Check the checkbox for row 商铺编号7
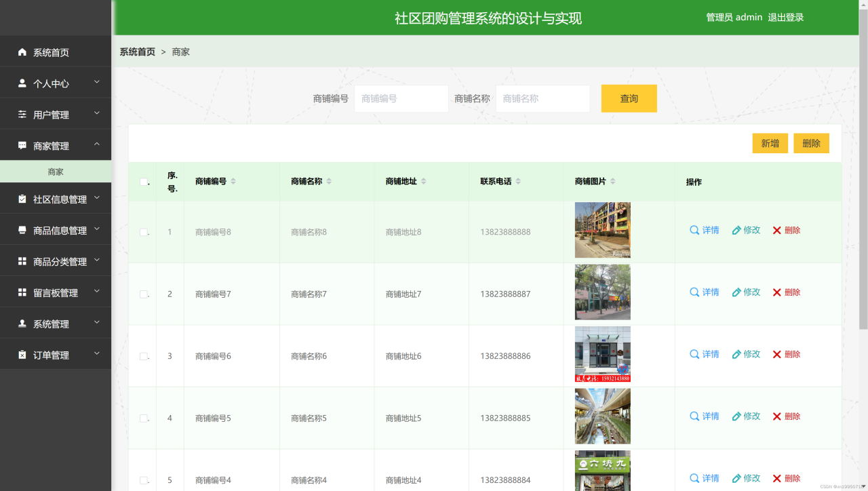Viewport: 868px width, 491px height. tap(144, 294)
